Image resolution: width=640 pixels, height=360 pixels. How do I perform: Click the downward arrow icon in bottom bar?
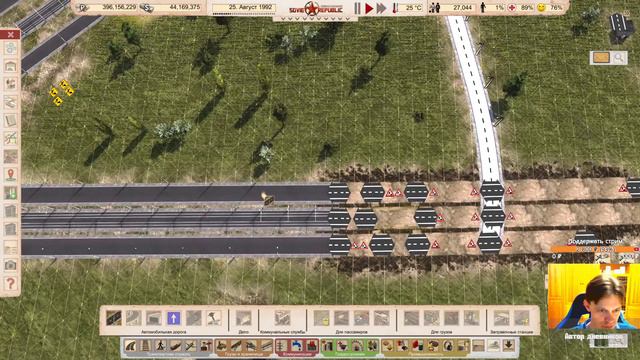click(509, 346)
